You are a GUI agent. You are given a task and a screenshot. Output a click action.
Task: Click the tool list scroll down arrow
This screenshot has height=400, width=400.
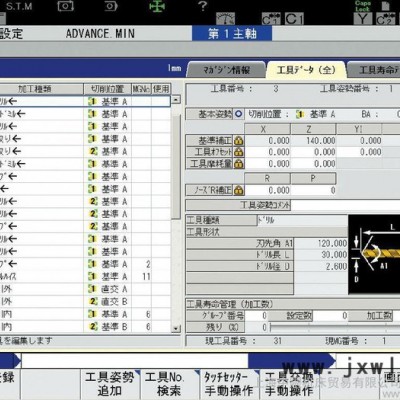click(x=176, y=328)
